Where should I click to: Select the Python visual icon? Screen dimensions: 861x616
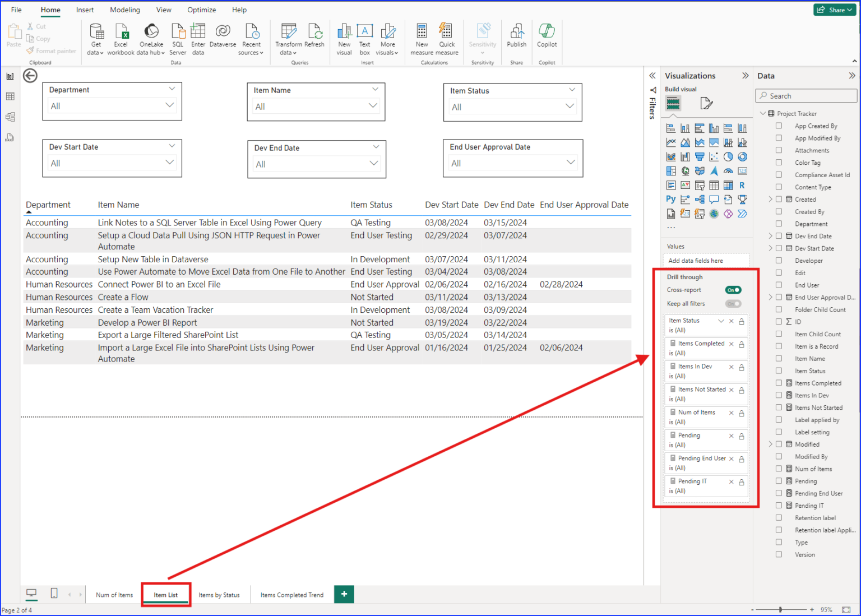[x=670, y=199]
